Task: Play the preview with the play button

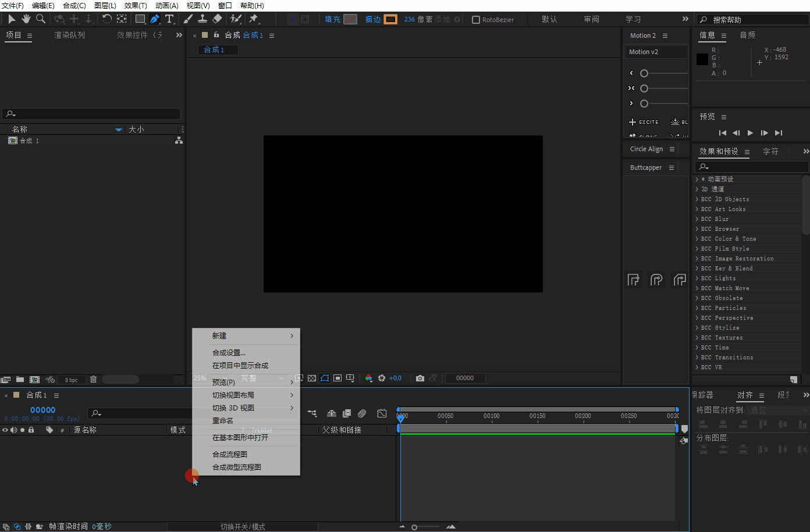Action: pos(750,133)
